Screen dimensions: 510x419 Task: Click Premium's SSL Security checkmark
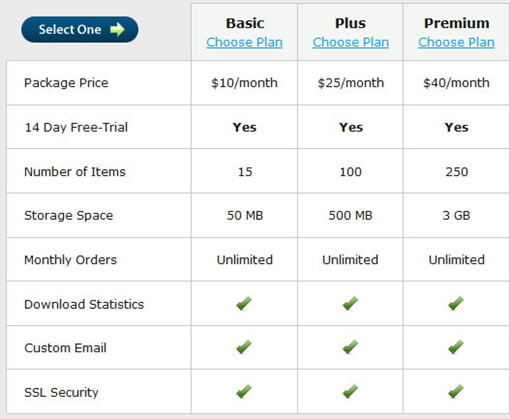click(456, 391)
